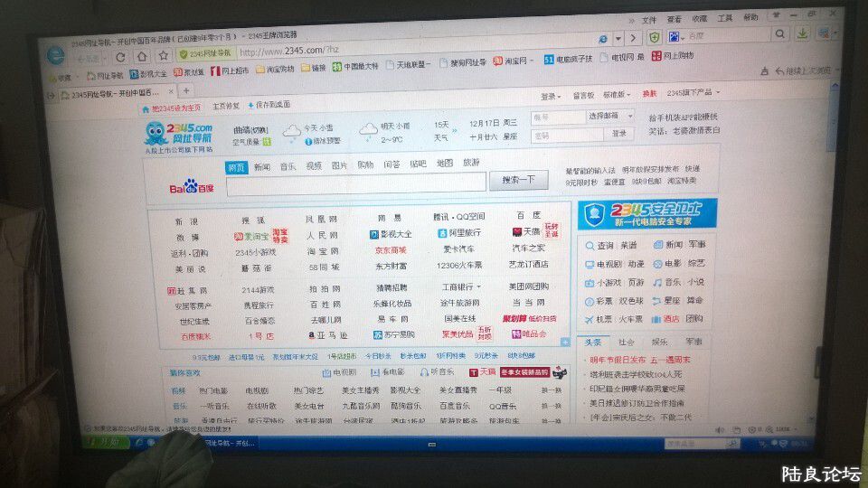Click the 登录 button next to password field
The image size is (868, 488).
(x=618, y=134)
